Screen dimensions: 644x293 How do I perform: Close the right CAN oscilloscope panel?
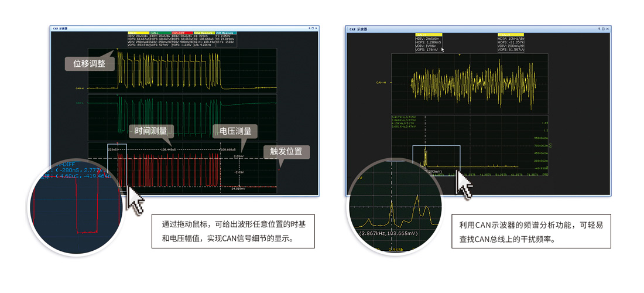coord(608,29)
